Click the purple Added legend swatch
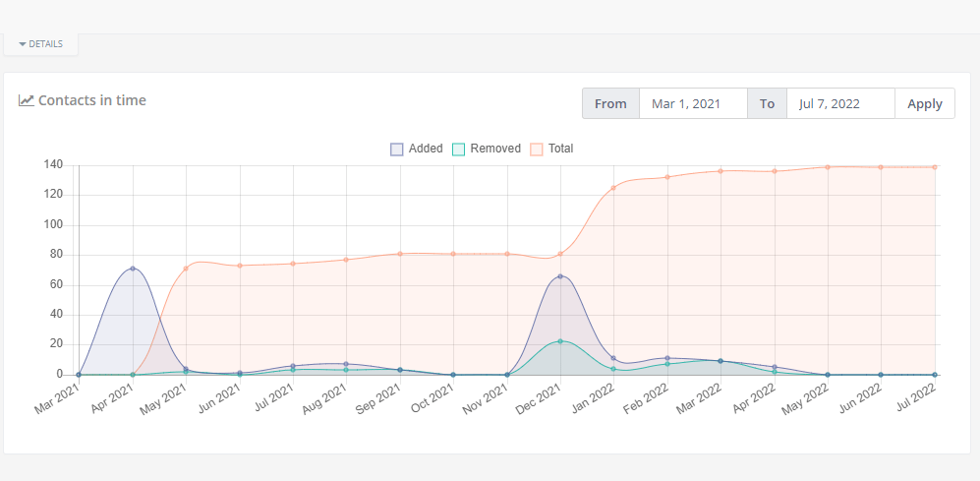The height and width of the screenshot is (481, 980). click(x=397, y=150)
